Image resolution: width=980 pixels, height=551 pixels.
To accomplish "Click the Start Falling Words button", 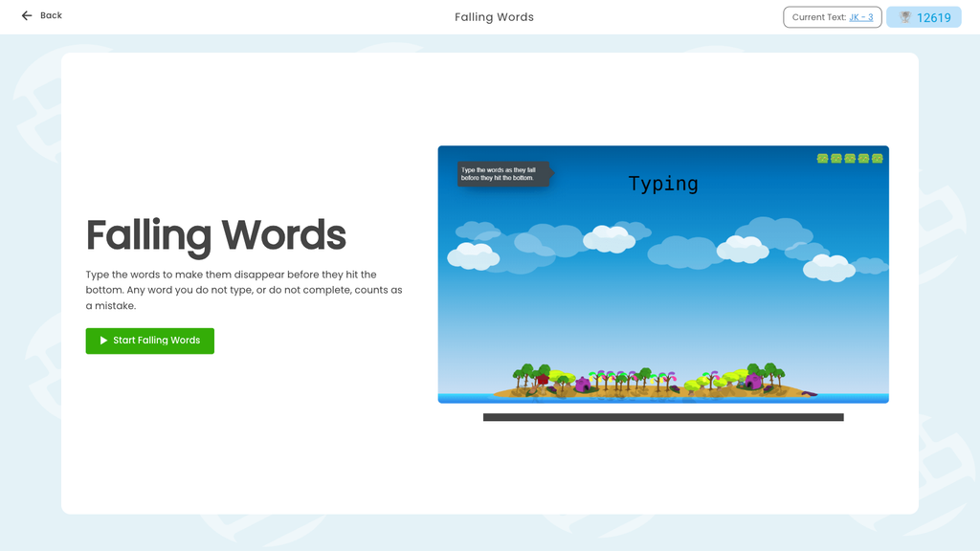I will [x=150, y=341].
